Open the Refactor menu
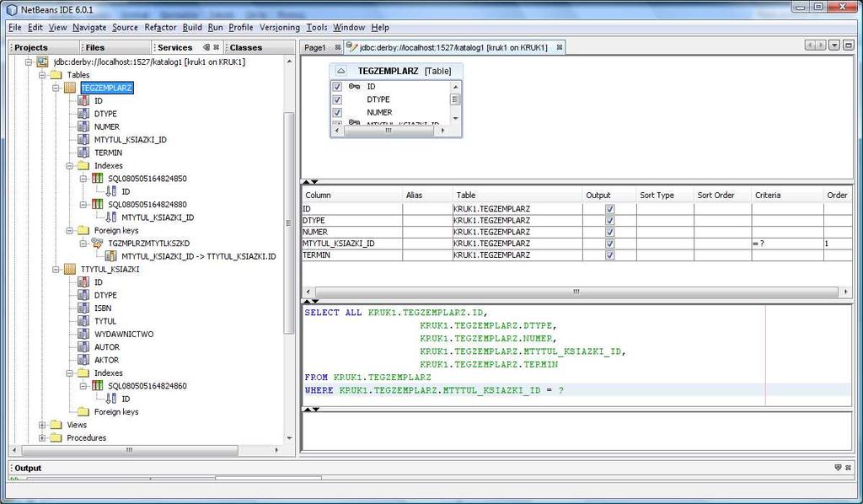 coord(160,27)
